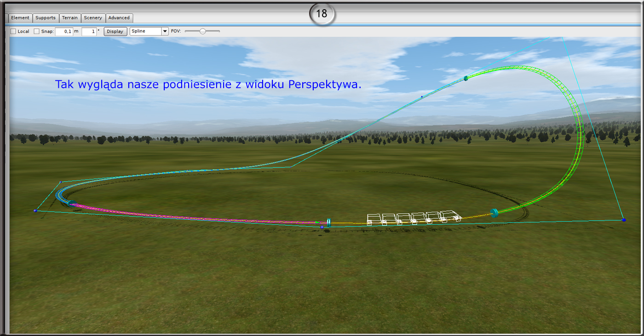644x336 pixels.
Task: Select the Terrain tab
Action: 70,18
